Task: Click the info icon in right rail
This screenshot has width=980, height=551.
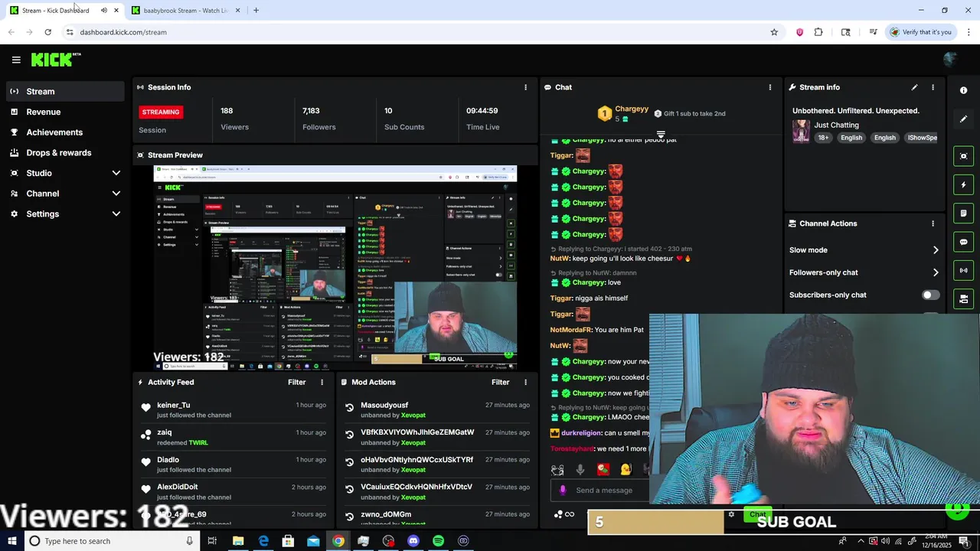Action: tap(964, 90)
